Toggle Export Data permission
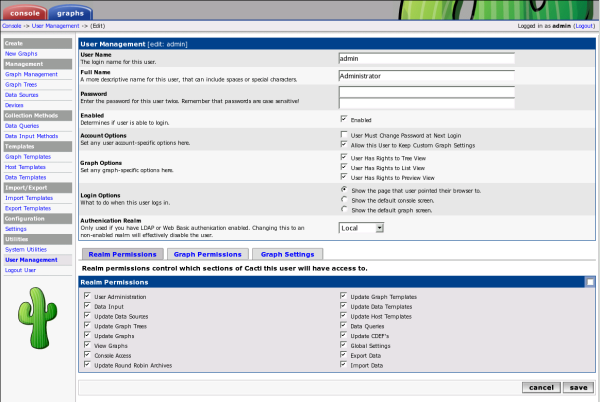 pos(343,355)
